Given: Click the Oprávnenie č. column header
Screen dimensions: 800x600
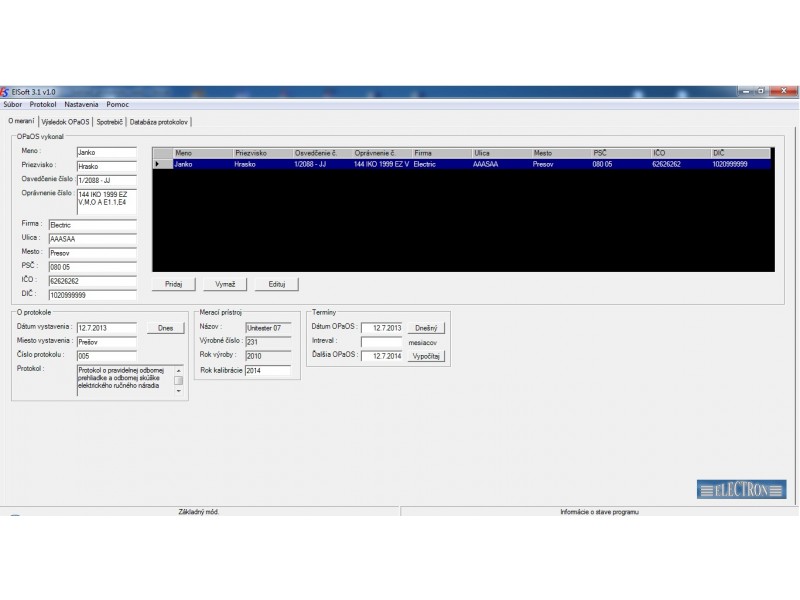Looking at the screenshot, I should coord(382,153).
